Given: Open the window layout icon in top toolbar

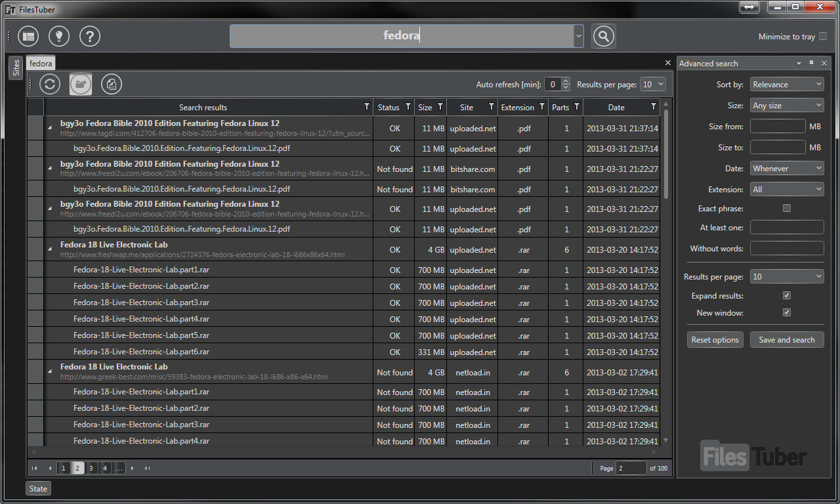Looking at the screenshot, I should click(28, 36).
